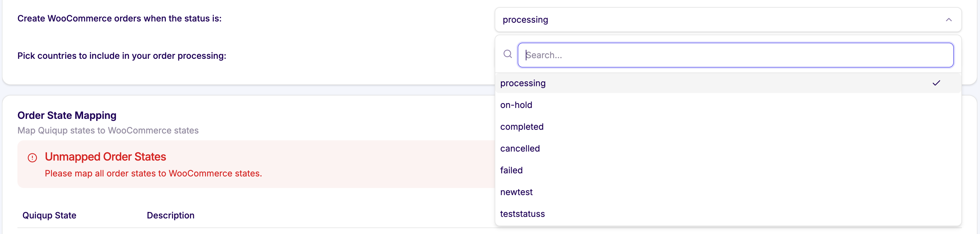Select the 'newtest' status option

click(516, 192)
